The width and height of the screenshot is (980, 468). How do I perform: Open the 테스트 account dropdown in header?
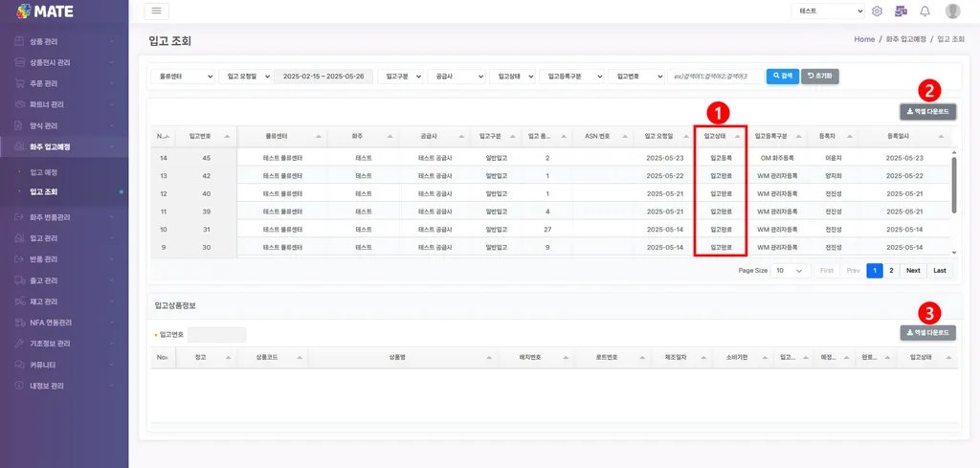pyautogui.click(x=828, y=11)
